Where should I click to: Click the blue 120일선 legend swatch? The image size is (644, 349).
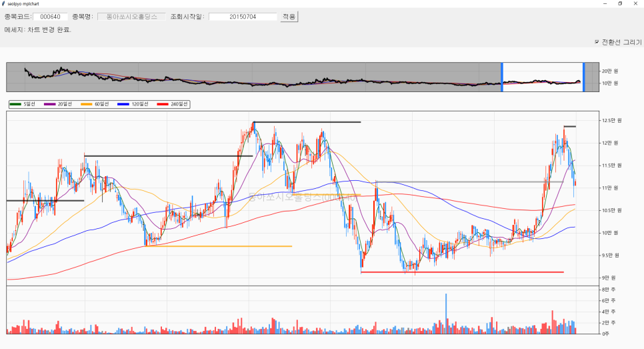[123, 104]
